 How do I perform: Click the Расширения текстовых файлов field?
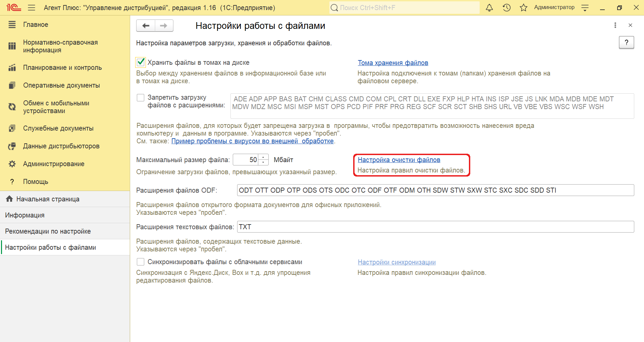(435, 227)
